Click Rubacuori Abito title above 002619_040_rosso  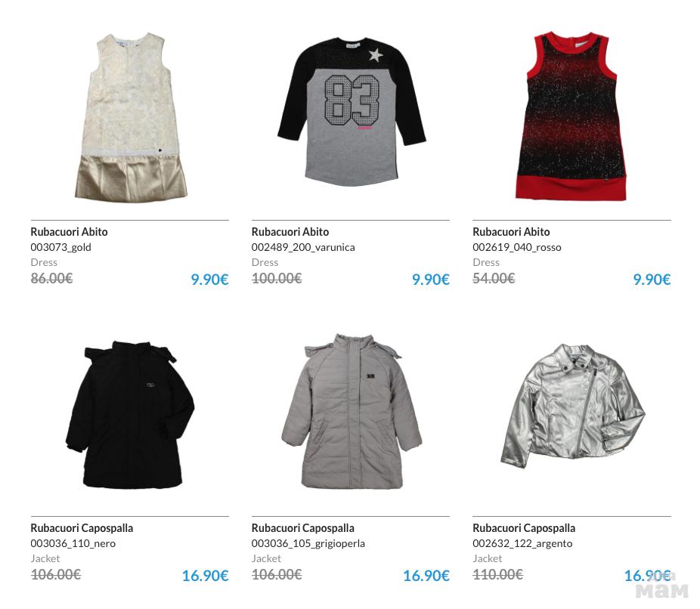[511, 232]
